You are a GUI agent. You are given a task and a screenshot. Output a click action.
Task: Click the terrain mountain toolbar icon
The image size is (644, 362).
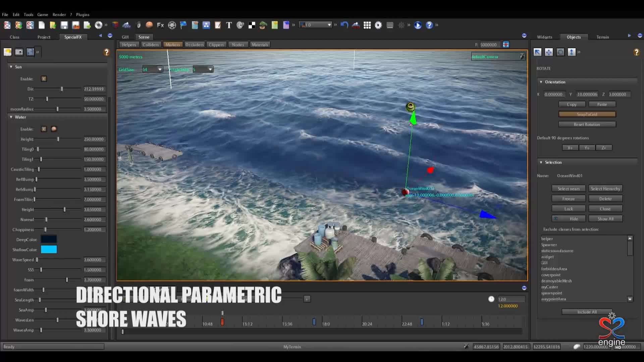[126, 25]
